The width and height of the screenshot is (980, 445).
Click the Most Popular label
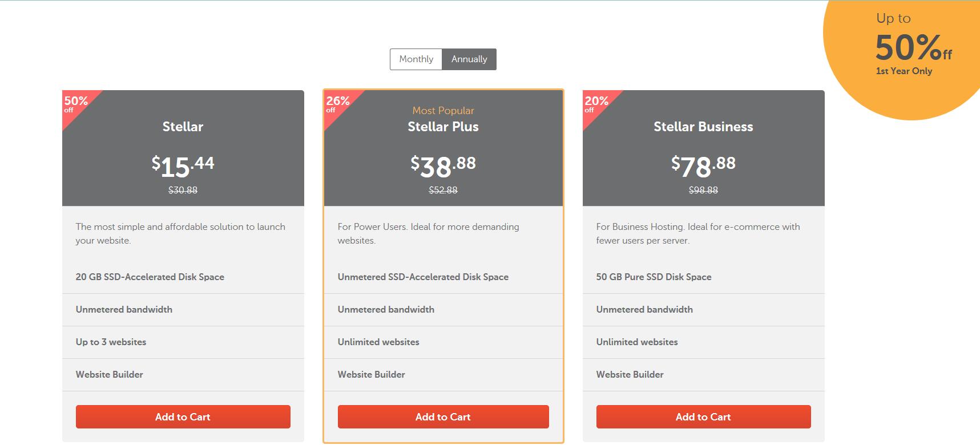click(x=443, y=111)
